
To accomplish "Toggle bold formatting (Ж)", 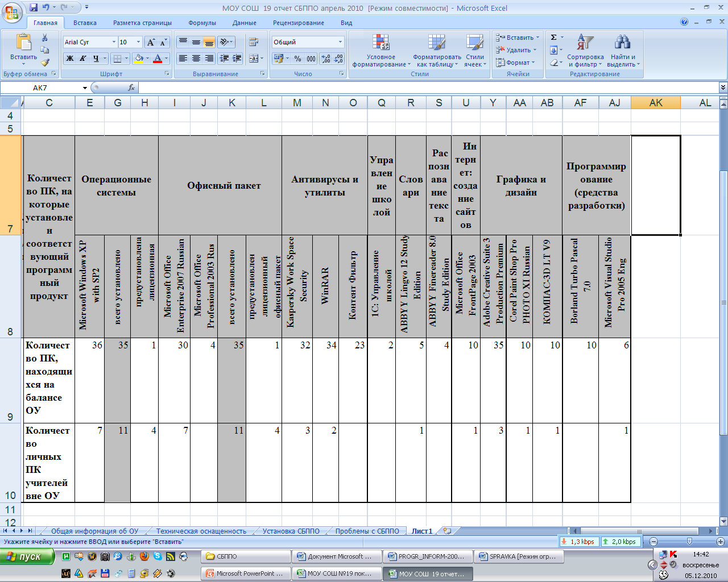I will pos(69,58).
